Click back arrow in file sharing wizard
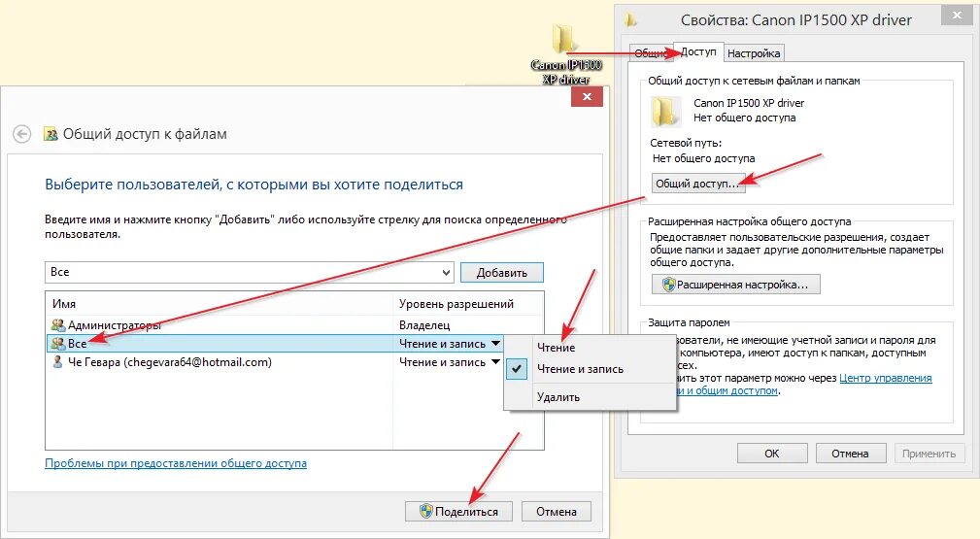This screenshot has width=980, height=539. 22,134
